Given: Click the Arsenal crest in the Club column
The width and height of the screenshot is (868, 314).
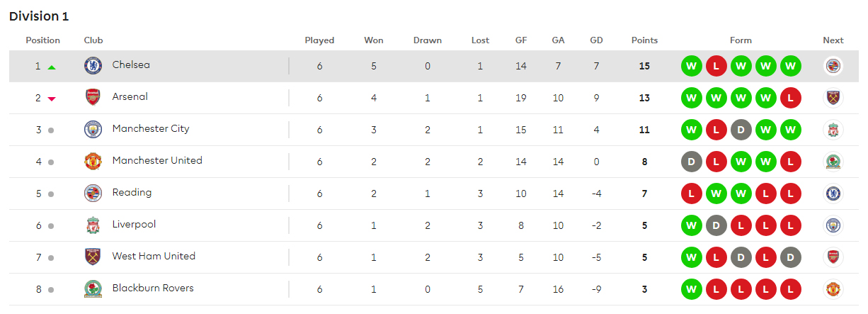Looking at the screenshot, I should coord(93,98).
